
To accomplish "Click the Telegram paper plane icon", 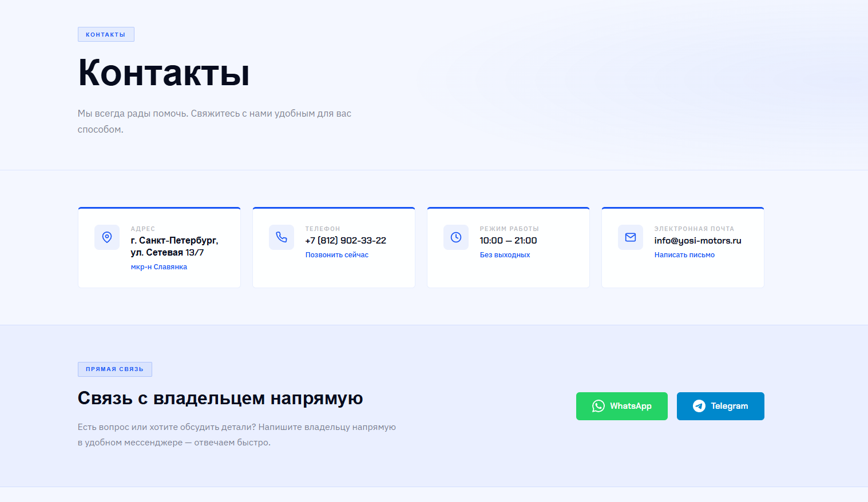I will tap(699, 406).
